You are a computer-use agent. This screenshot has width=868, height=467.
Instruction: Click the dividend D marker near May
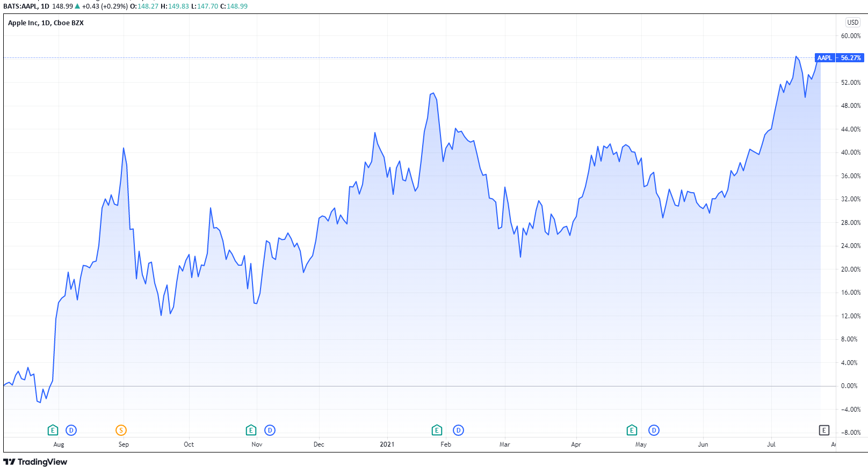pyautogui.click(x=654, y=430)
